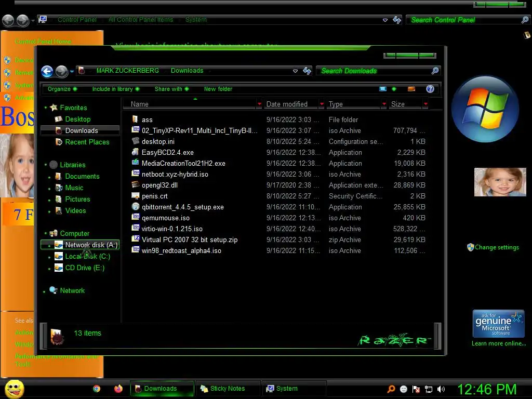Open Recent Places in Favorites
Image resolution: width=532 pixels, height=399 pixels.
[87, 142]
